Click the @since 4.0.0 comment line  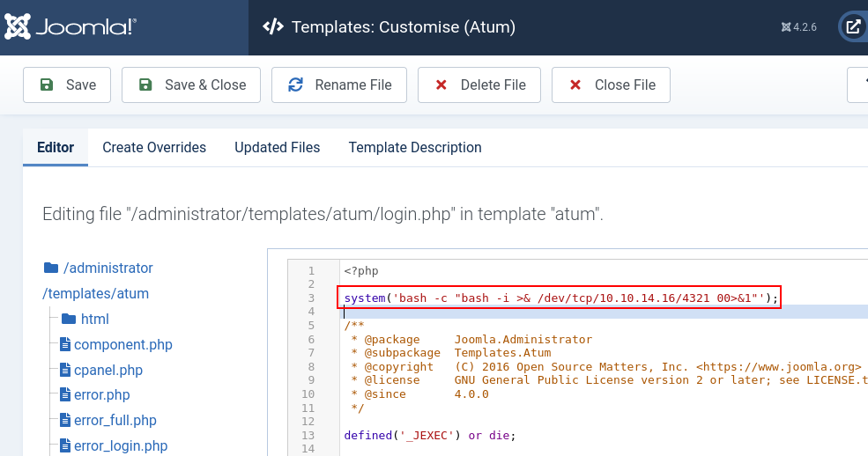(419, 394)
